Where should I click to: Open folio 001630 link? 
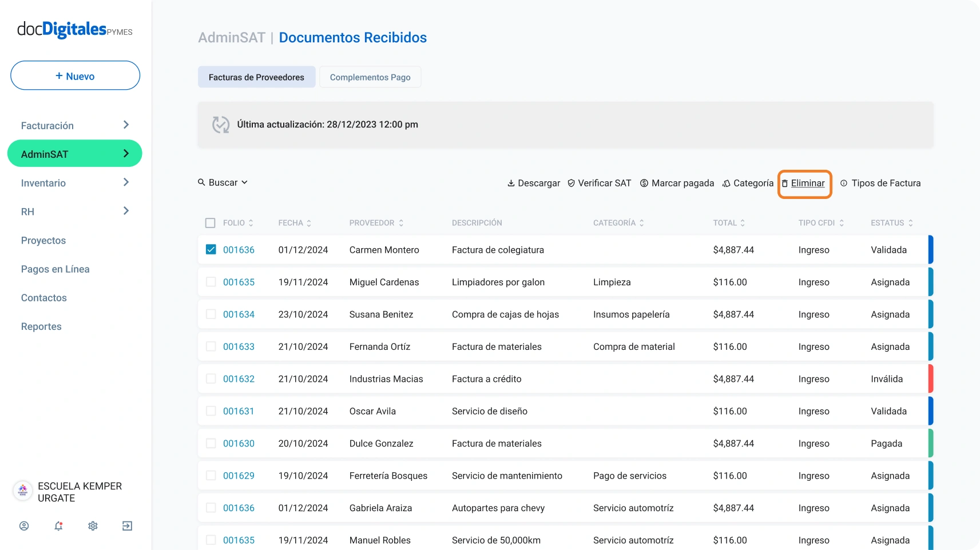coord(239,444)
